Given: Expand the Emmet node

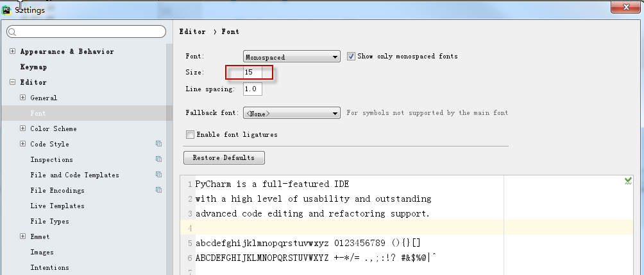Looking at the screenshot, I should tap(22, 236).
